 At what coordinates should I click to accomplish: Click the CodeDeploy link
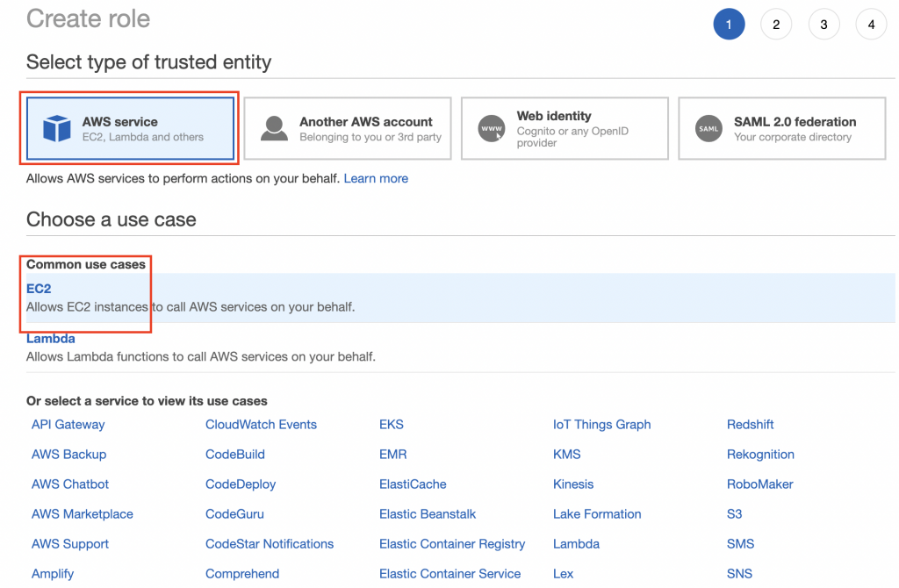241,484
